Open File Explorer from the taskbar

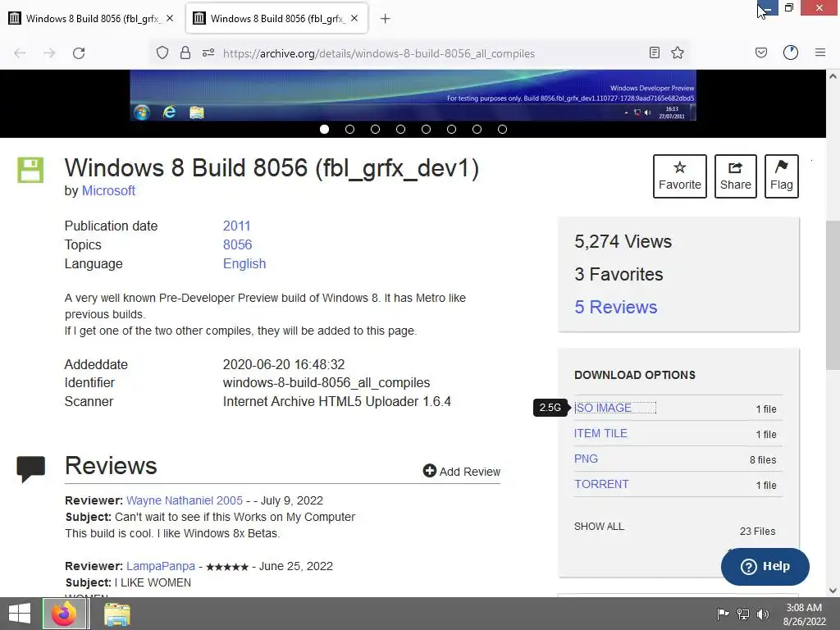(116, 614)
